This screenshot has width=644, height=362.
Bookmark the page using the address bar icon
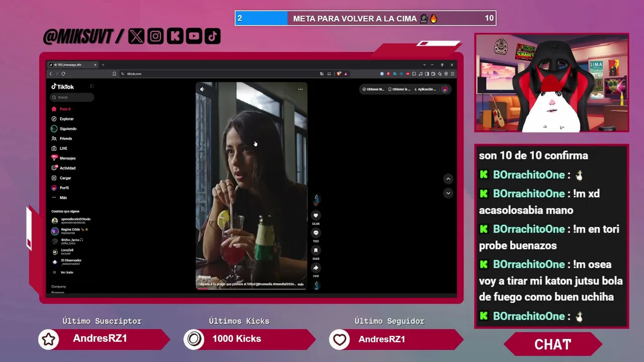pos(114,74)
